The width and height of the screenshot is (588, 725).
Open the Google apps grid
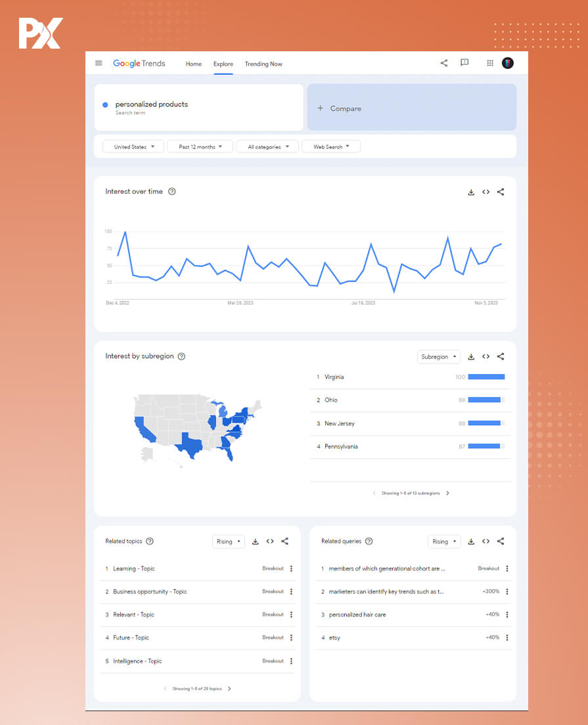point(489,63)
